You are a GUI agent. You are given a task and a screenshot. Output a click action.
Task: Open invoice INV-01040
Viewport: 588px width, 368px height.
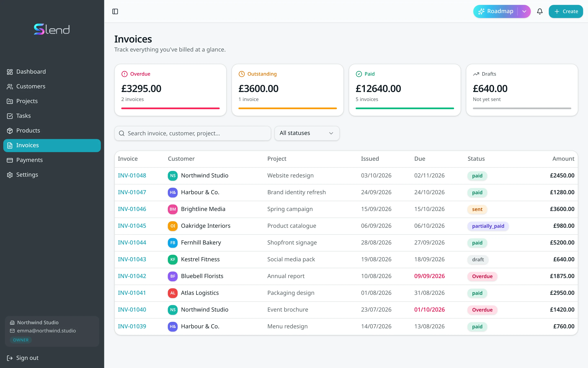[132, 310]
